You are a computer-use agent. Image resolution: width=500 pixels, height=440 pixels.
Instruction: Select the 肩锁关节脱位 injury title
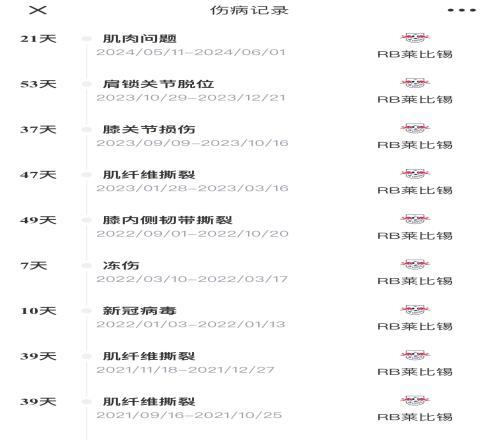pyautogui.click(x=158, y=84)
